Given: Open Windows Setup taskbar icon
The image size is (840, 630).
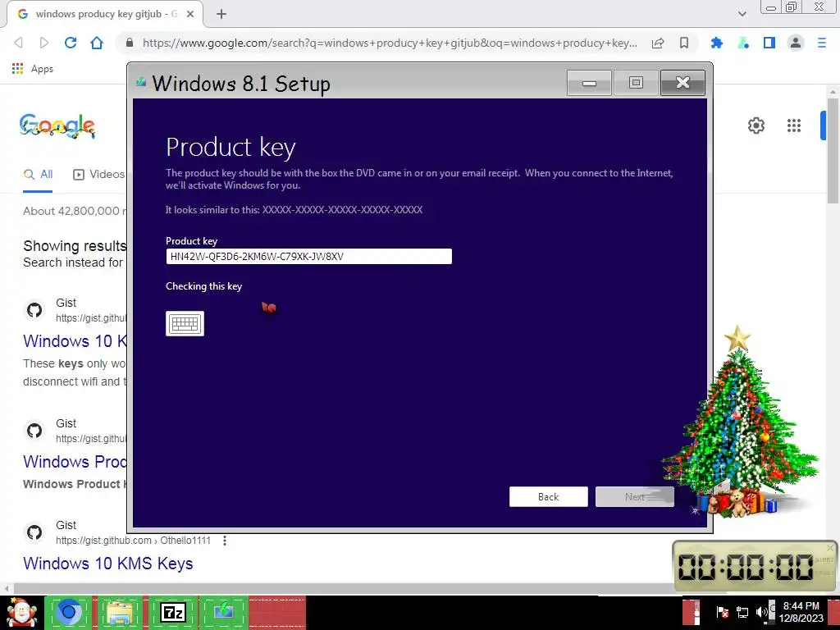Looking at the screenshot, I should pos(223,612).
